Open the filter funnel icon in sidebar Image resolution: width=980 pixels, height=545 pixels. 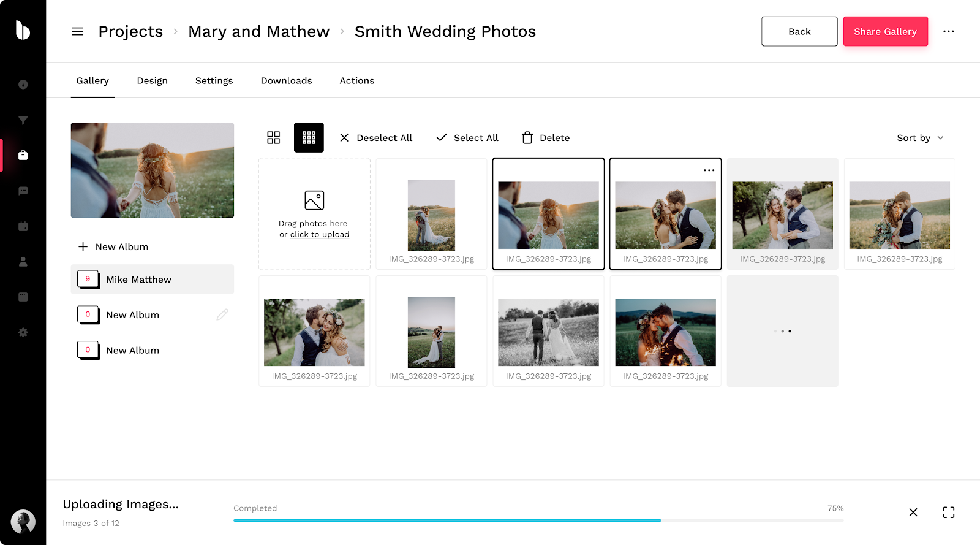pos(23,120)
